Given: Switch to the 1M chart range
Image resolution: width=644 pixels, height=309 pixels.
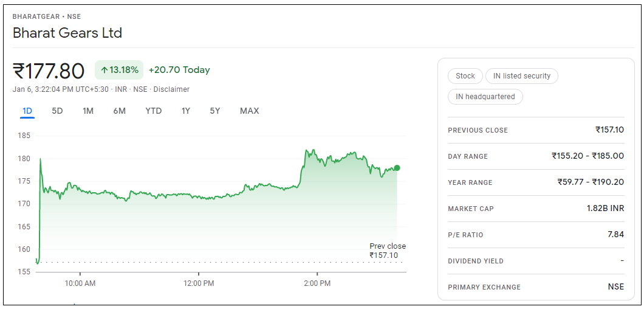Looking at the screenshot, I should (88, 111).
